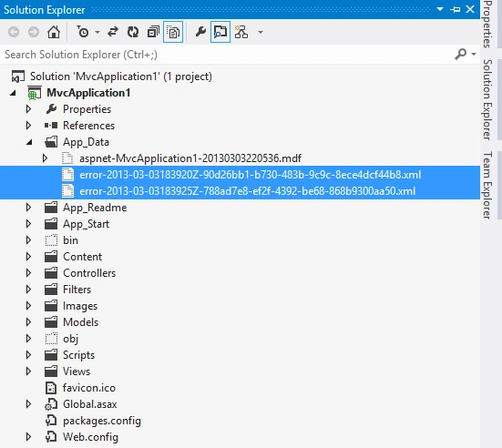Select the App_Readme folder

[95, 208]
